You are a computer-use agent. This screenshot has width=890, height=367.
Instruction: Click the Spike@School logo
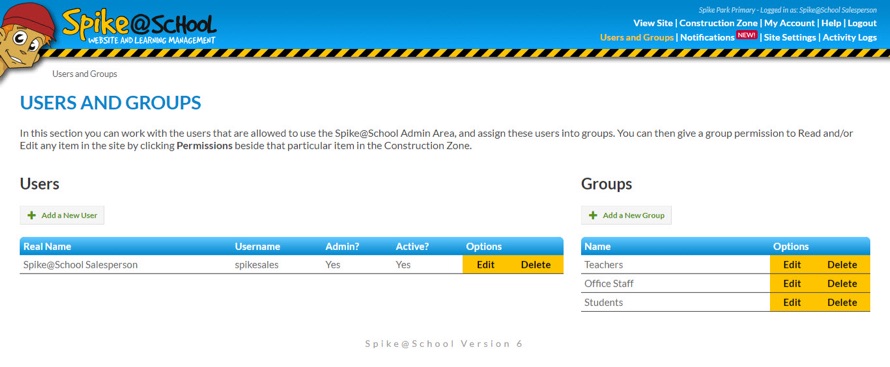point(139,27)
